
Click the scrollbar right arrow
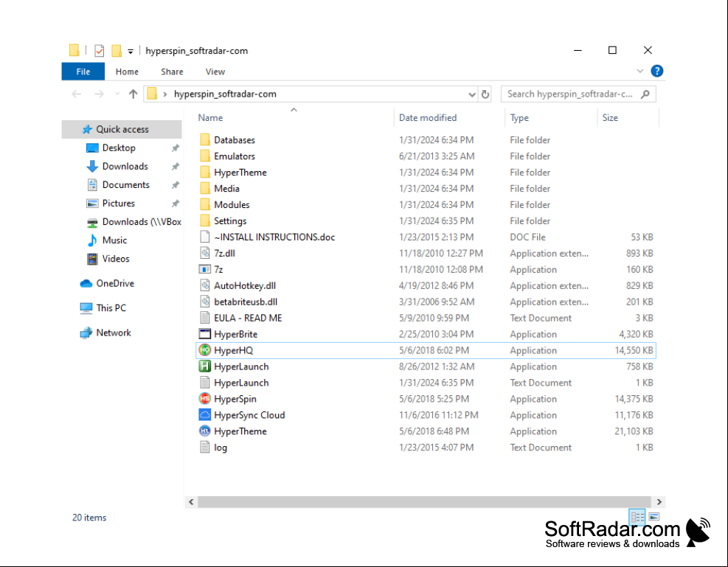659,501
